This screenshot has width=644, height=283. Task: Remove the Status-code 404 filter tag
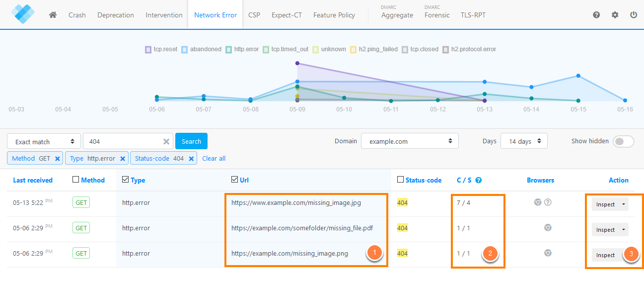point(191,159)
